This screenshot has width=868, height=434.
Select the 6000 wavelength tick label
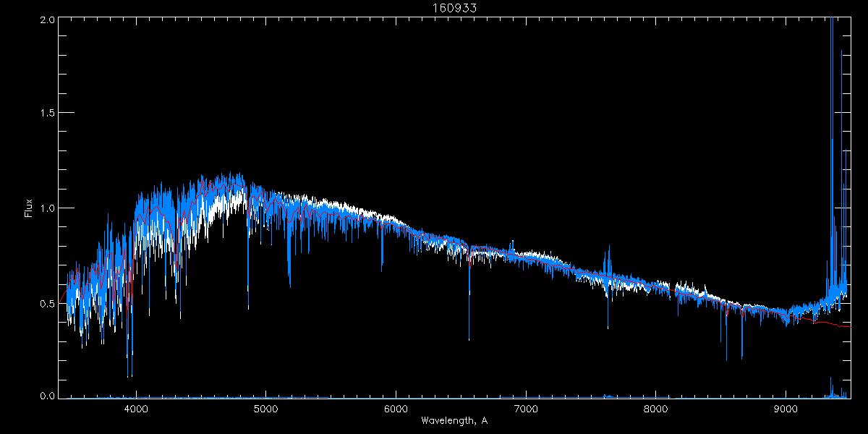click(x=396, y=409)
